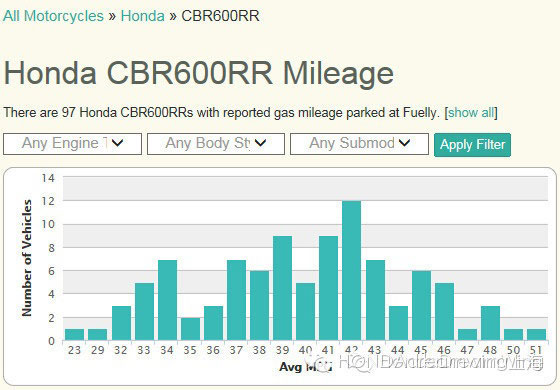560x390 pixels.
Task: Select the 45 MPG bar
Action: (x=421, y=305)
